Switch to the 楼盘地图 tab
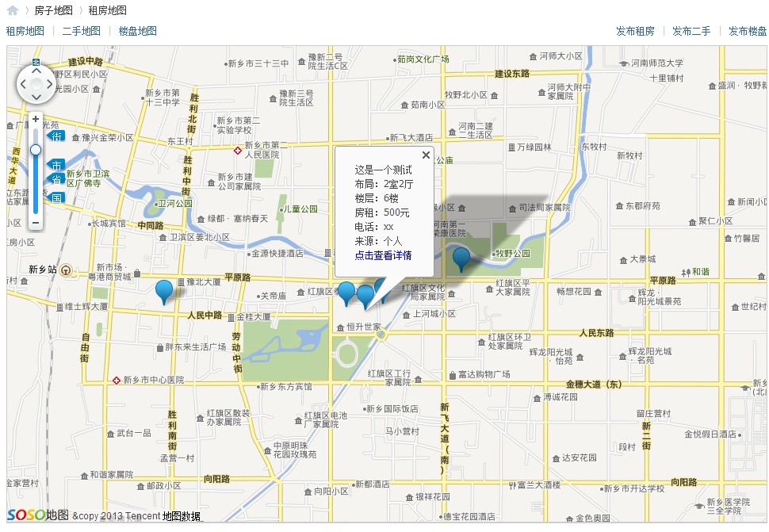Image resolution: width=769 pixels, height=532 pixels. [x=138, y=31]
